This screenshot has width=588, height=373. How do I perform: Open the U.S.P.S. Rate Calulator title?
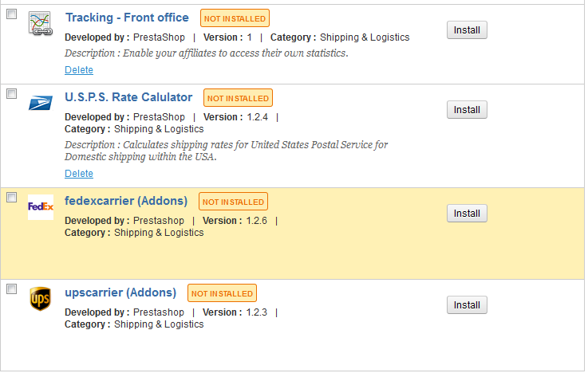[x=128, y=97]
